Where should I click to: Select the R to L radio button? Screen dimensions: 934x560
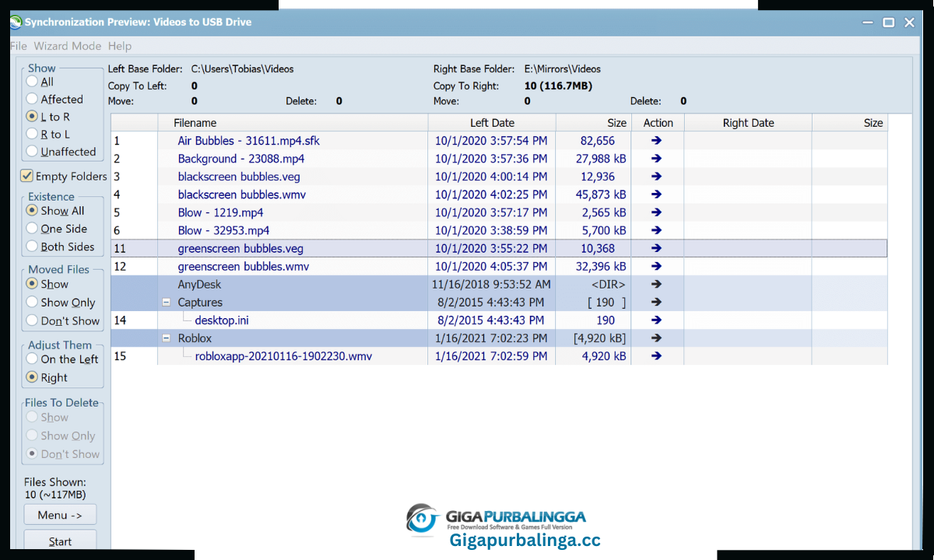pos(32,134)
